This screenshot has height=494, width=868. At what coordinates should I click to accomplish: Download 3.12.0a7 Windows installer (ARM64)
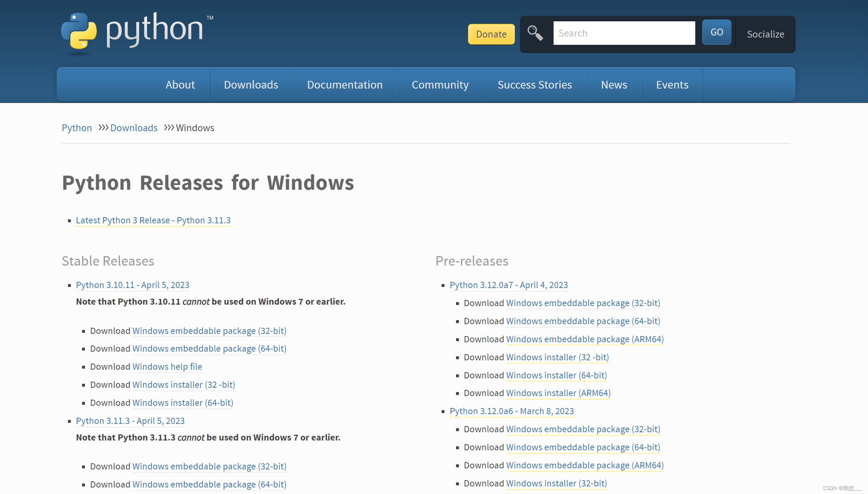click(558, 393)
